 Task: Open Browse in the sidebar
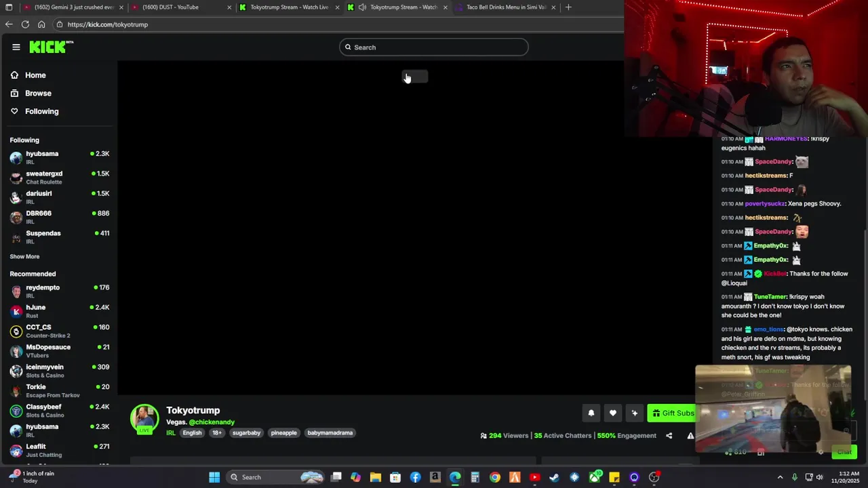[x=38, y=94]
